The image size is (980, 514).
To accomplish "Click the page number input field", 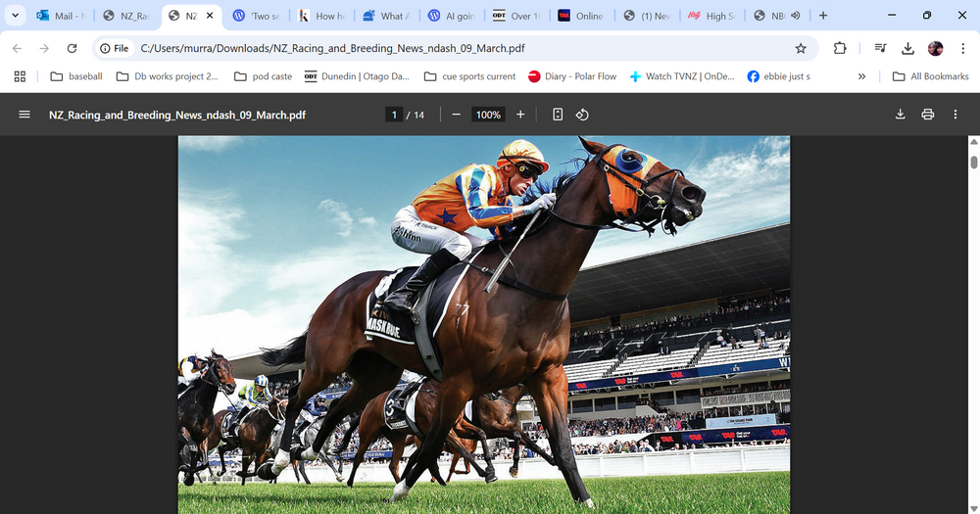I will [395, 115].
